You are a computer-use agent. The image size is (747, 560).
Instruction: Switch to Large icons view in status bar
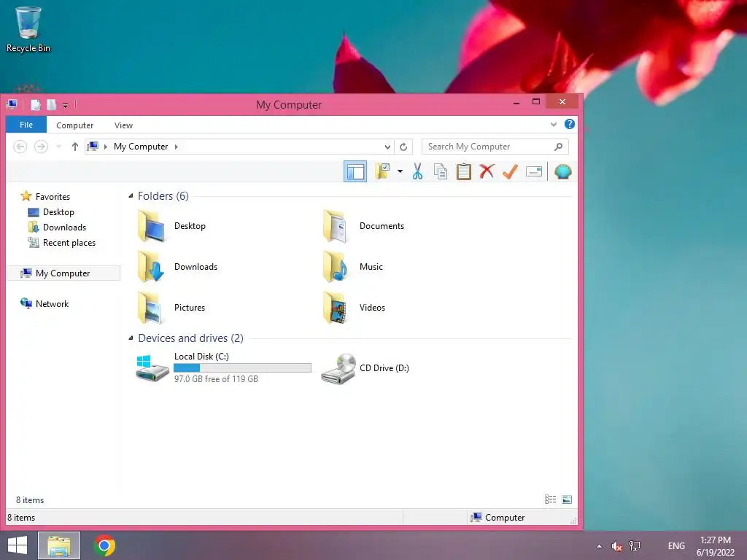[x=566, y=499]
